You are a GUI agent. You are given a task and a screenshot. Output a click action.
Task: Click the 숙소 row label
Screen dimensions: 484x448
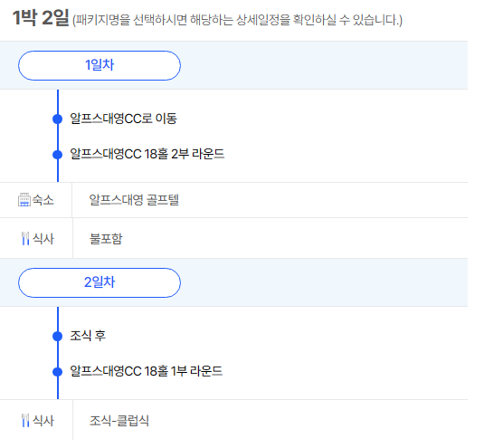pyautogui.click(x=43, y=200)
